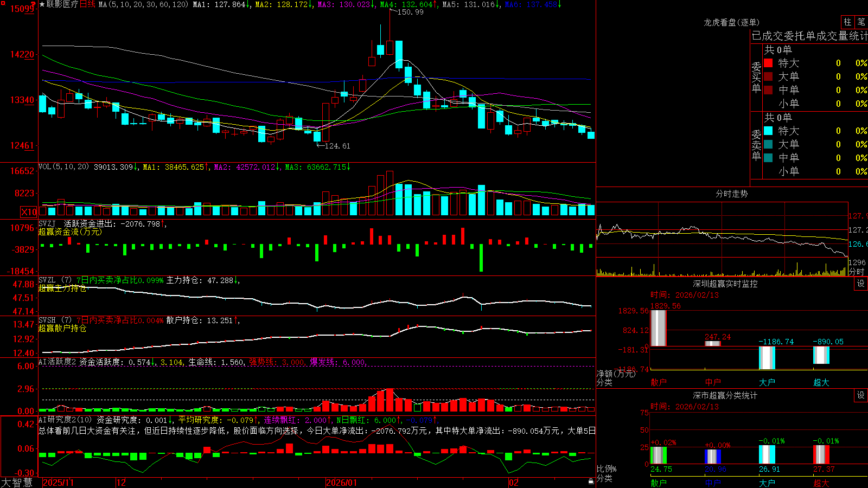Click the 14220 price axis label
Image resolution: width=868 pixels, height=488 pixels.
click(x=22, y=55)
